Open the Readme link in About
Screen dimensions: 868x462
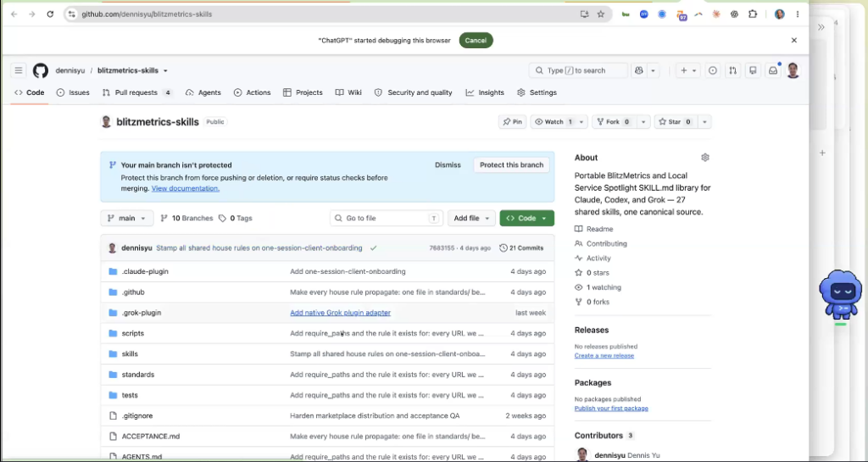coord(594,229)
